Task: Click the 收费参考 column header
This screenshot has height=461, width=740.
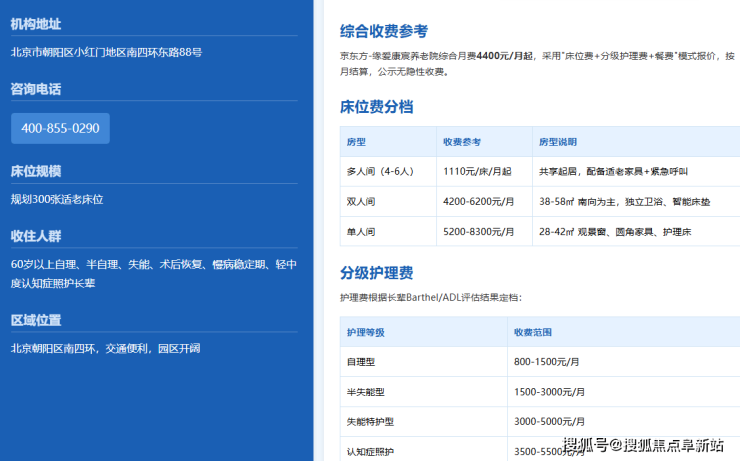Action: click(x=484, y=142)
